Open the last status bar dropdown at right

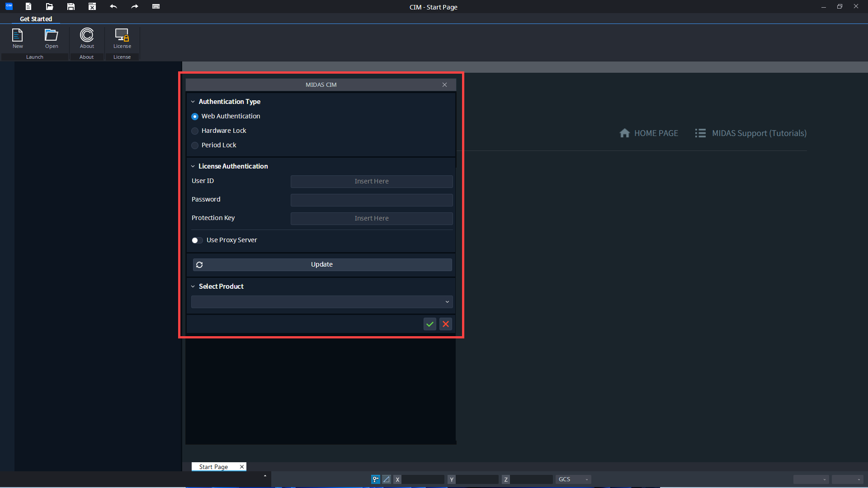click(x=848, y=479)
